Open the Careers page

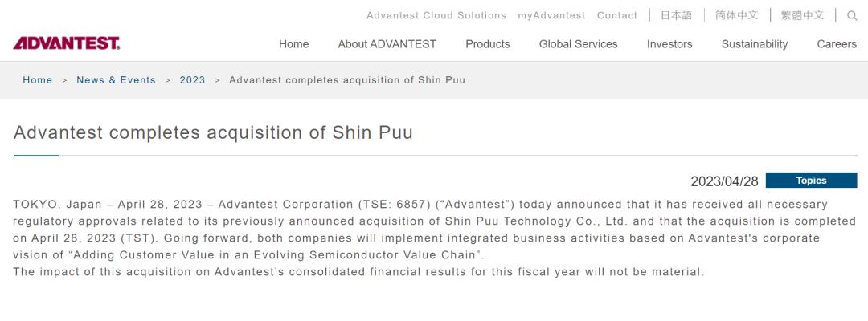[837, 44]
